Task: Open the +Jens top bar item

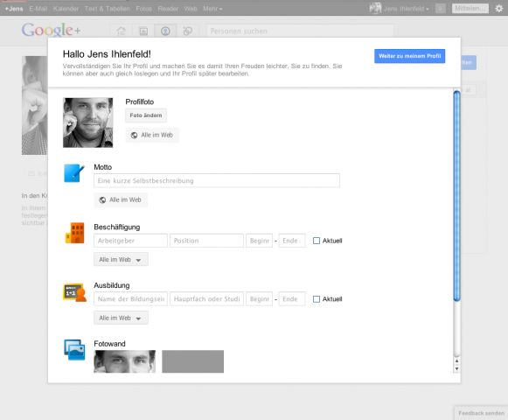Action: (14, 9)
